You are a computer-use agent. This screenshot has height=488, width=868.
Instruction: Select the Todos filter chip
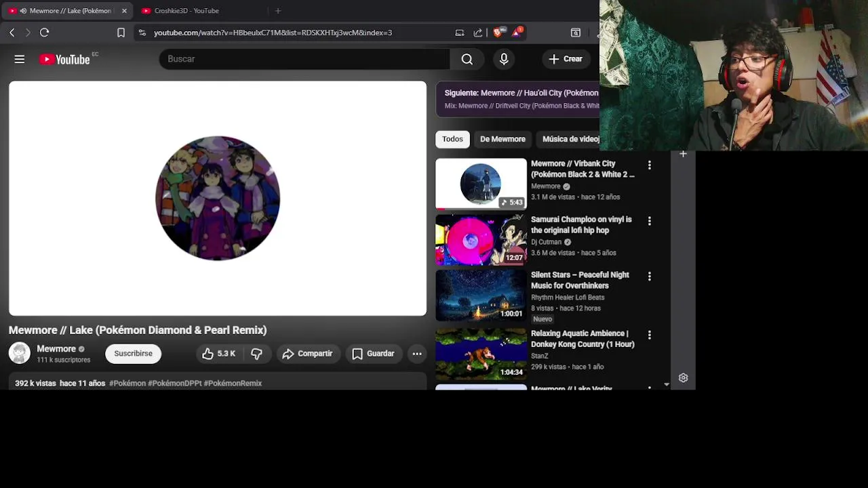click(x=452, y=139)
